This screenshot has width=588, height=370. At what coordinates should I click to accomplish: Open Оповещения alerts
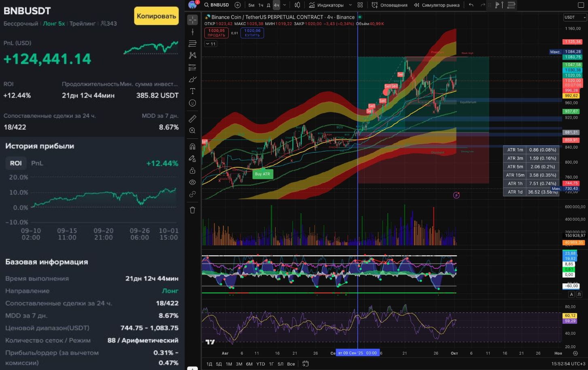tap(390, 5)
